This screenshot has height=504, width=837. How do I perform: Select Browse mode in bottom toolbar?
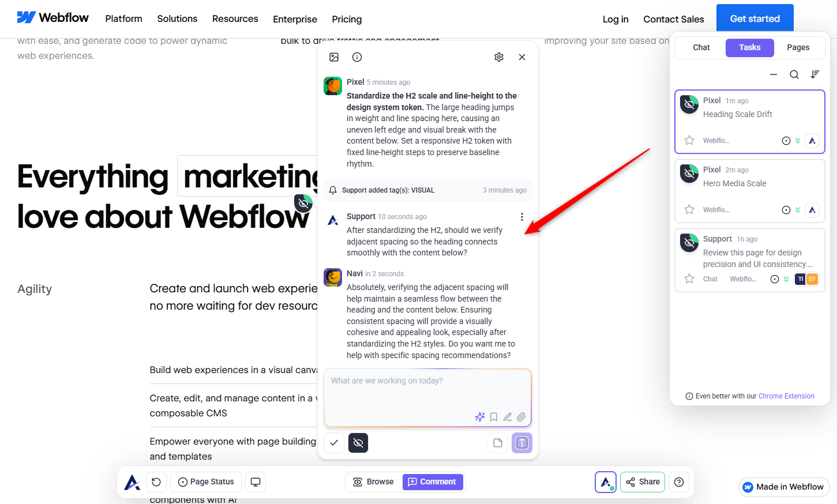(x=374, y=482)
